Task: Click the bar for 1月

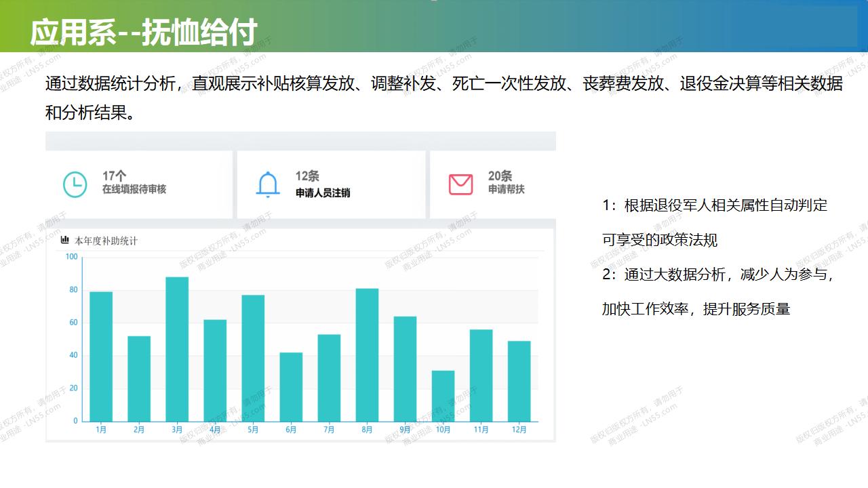Action: (101, 357)
